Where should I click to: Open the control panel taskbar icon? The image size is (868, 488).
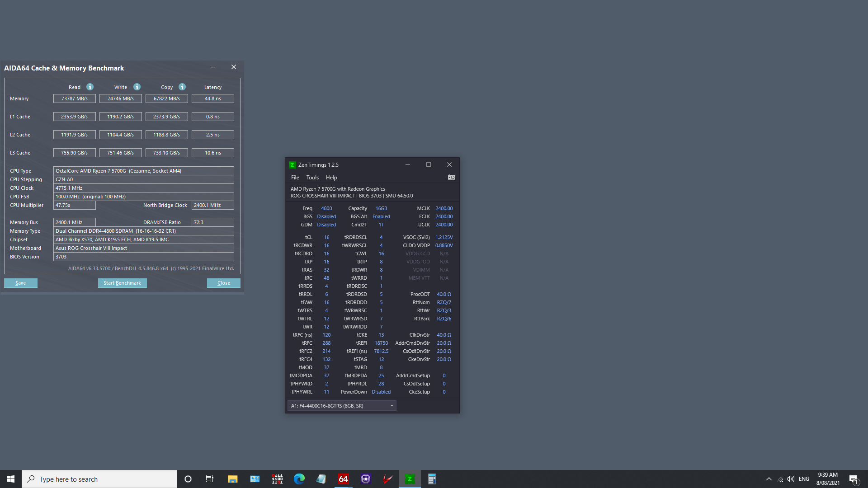(255, 479)
